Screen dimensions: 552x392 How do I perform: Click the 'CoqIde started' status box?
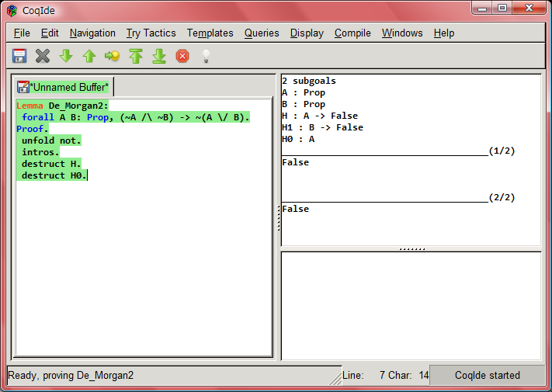point(488,376)
